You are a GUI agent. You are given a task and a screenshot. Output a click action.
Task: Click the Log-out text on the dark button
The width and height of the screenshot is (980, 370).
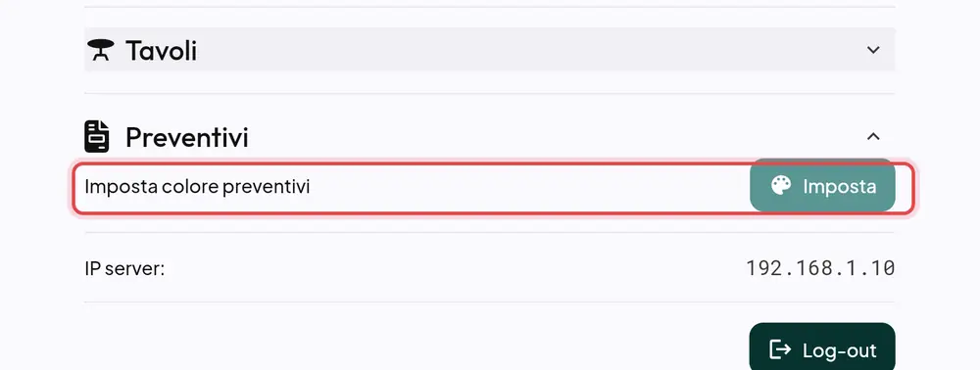pyautogui.click(x=840, y=350)
